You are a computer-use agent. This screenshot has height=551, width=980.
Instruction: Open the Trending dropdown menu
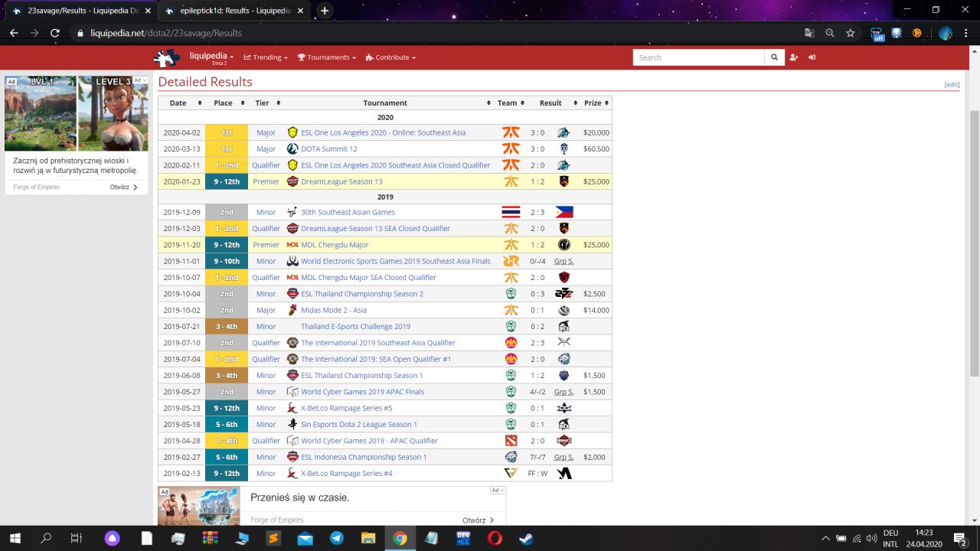[x=266, y=57]
